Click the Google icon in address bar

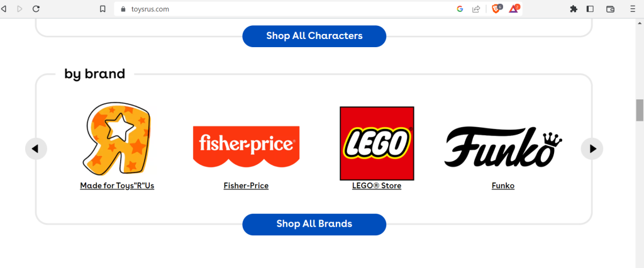(460, 9)
